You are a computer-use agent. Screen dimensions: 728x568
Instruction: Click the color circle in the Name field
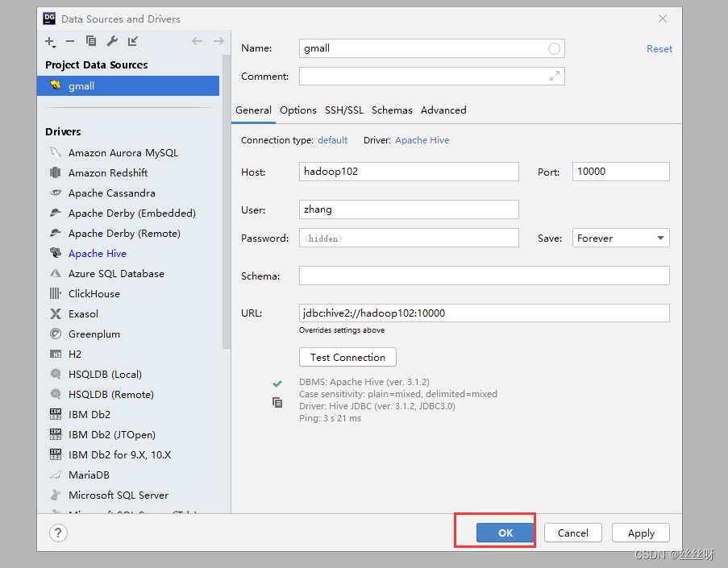coord(554,48)
